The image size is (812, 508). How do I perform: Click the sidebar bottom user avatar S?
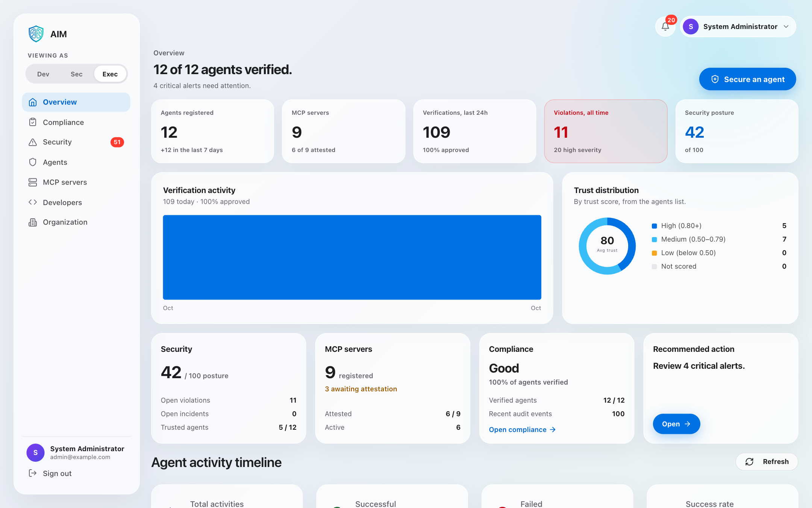pos(35,452)
